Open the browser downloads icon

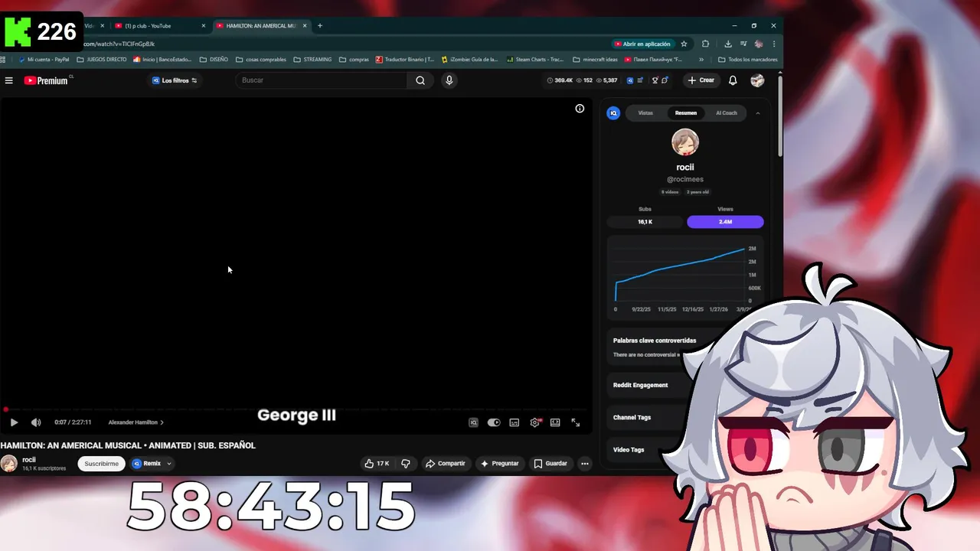pyautogui.click(x=727, y=44)
